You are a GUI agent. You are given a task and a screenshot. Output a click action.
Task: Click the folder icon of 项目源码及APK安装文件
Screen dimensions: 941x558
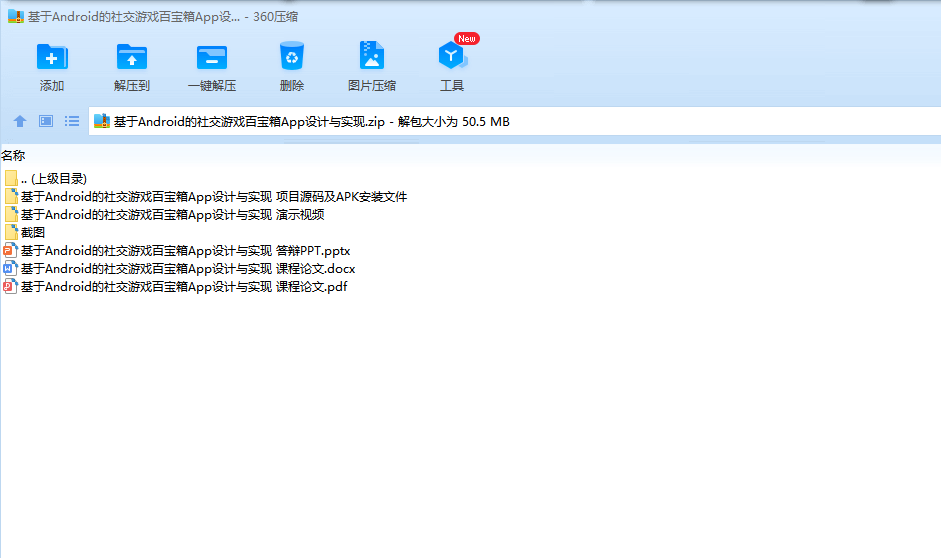(11, 196)
